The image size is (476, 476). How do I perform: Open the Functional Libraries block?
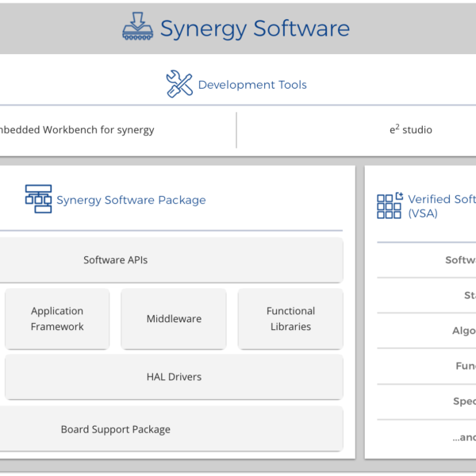(290, 319)
